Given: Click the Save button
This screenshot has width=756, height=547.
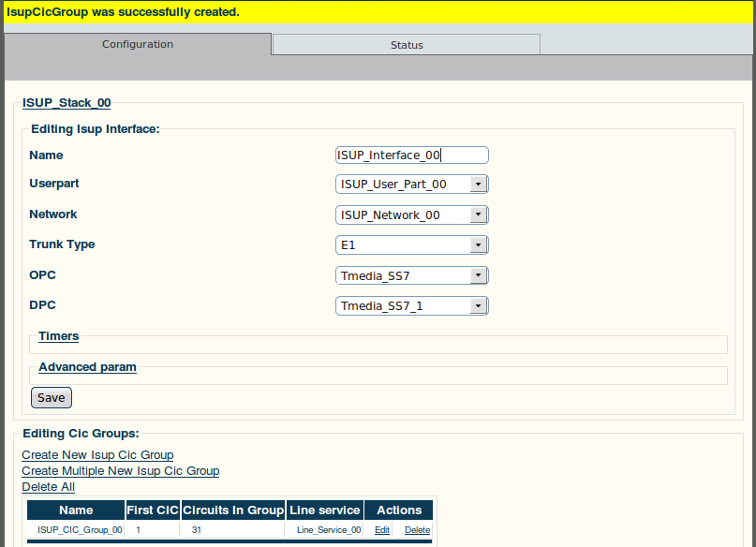Looking at the screenshot, I should 52,397.
